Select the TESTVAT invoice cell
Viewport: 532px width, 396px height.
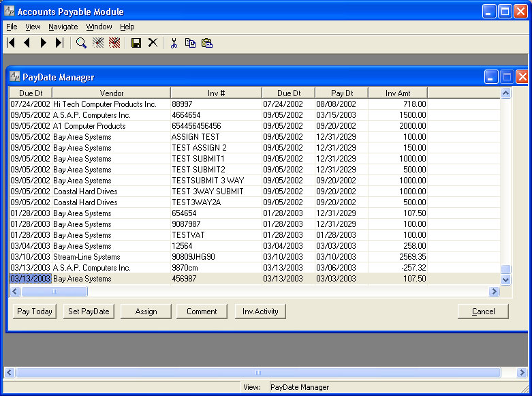[216, 235]
